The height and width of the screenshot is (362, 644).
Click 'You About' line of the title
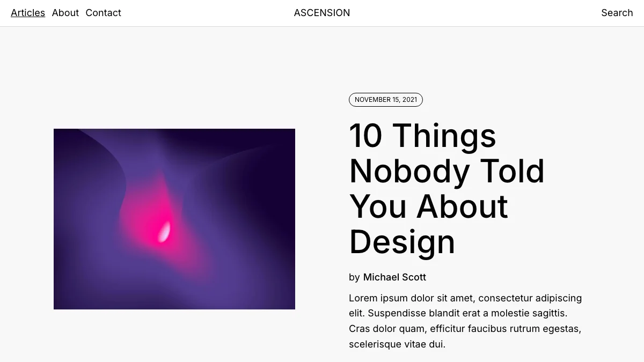pos(429,206)
